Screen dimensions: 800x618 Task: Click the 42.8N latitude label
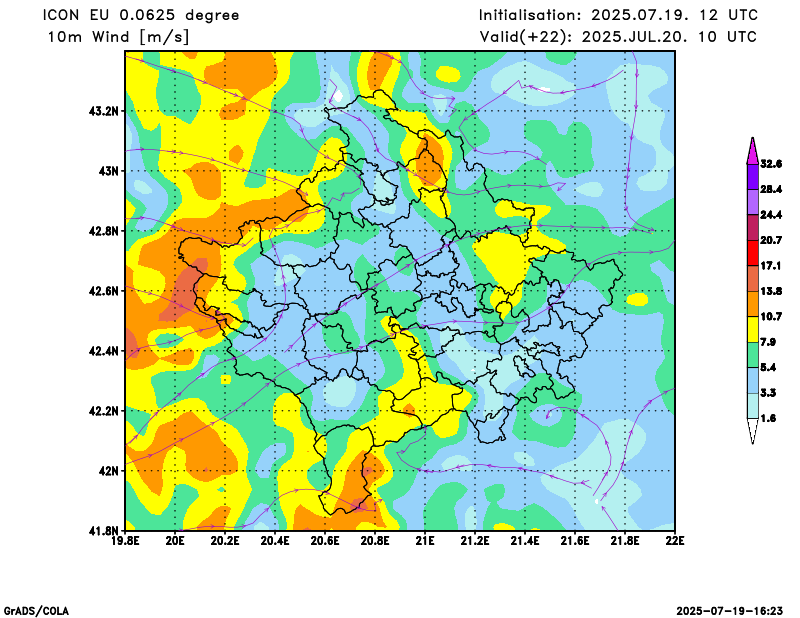(x=104, y=231)
